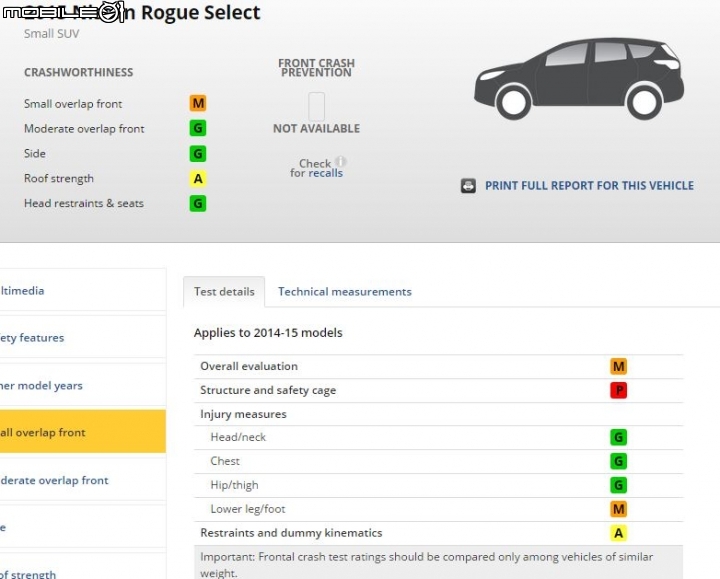
Task: Click the Chest row label
Action: tap(225, 461)
